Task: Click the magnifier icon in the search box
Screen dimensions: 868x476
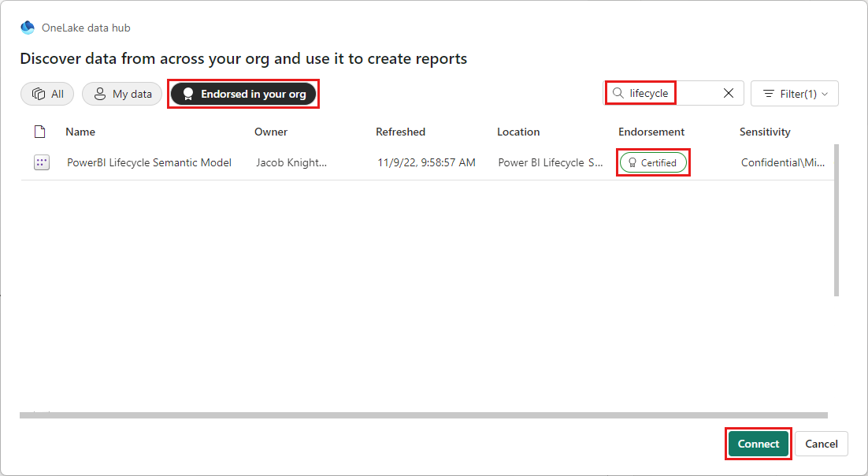Action: (x=618, y=93)
